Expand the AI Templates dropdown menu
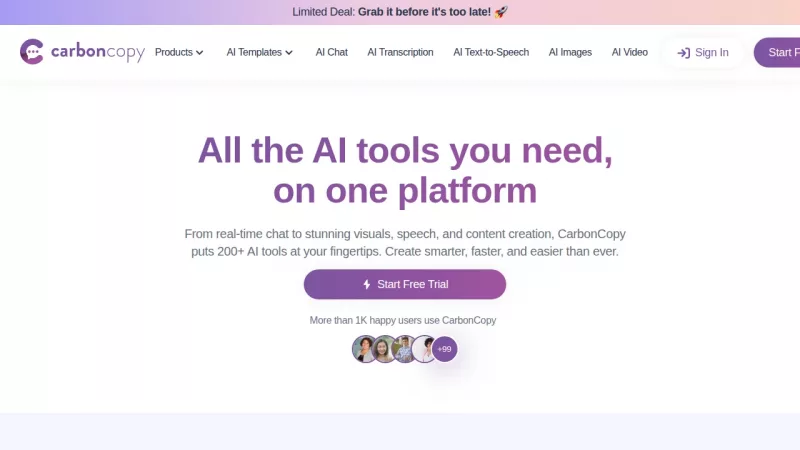This screenshot has height=450, width=800. coord(260,52)
